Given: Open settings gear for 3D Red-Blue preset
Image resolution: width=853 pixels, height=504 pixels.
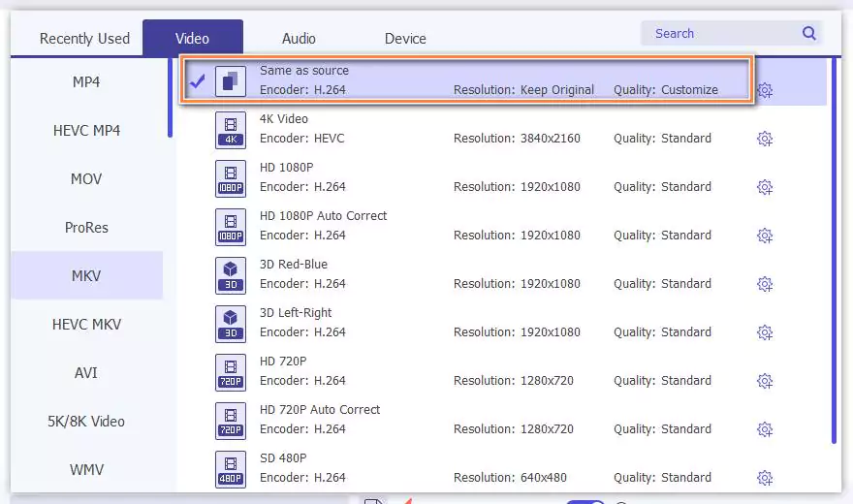Looking at the screenshot, I should click(765, 284).
